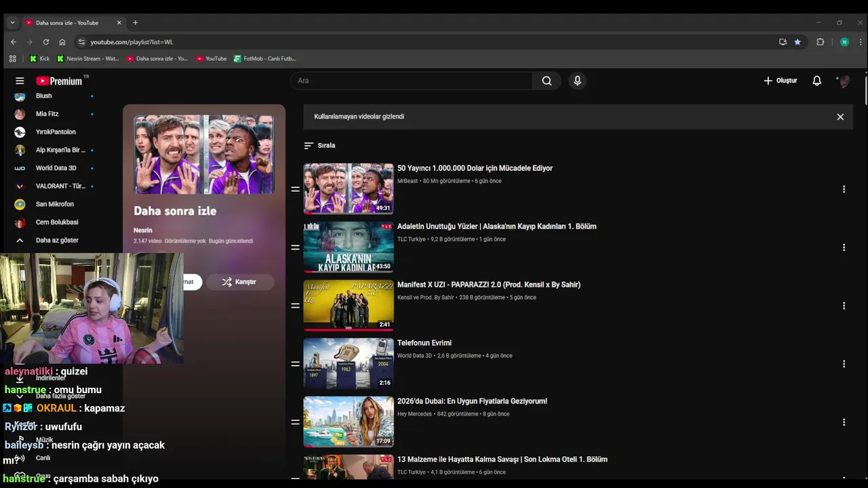
Task: Open Nesrin Stream bookmark
Action: coord(88,59)
